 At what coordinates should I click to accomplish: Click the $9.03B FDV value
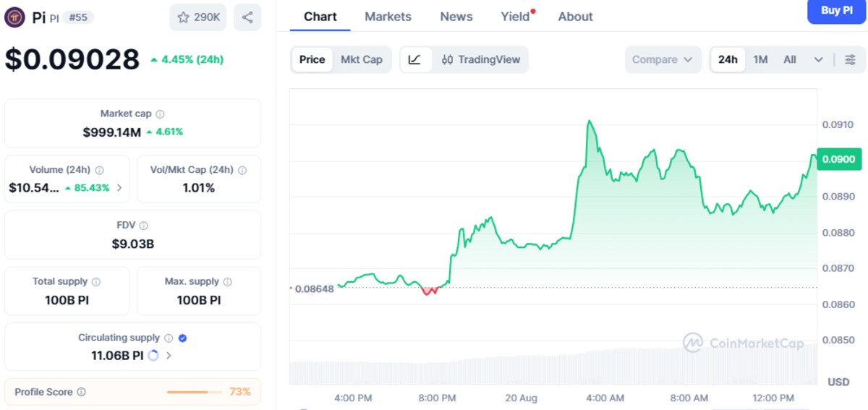click(133, 244)
